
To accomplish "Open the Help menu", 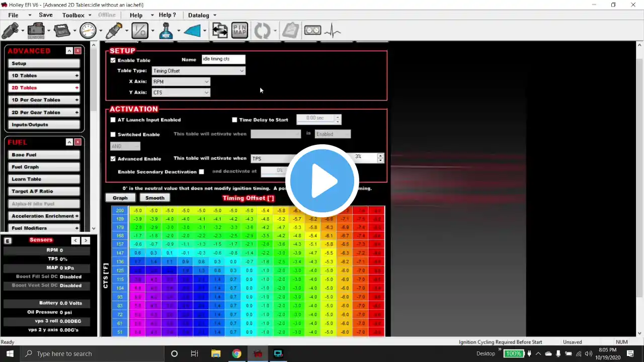I will click(136, 15).
